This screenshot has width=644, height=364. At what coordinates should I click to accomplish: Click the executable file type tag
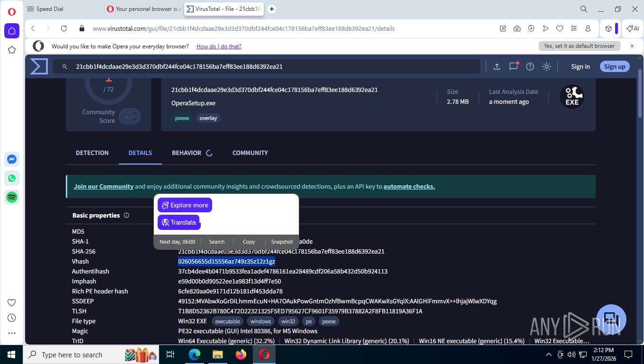coord(227,321)
